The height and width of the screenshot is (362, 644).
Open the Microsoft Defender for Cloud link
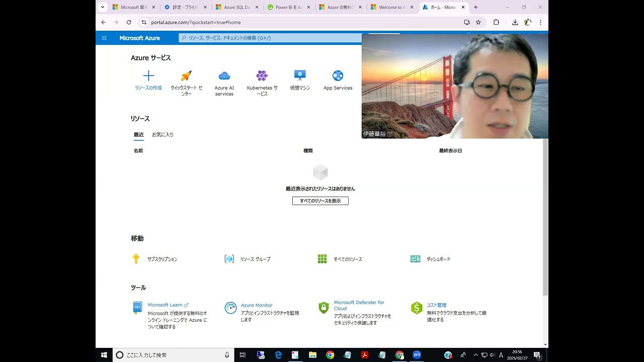click(x=359, y=305)
